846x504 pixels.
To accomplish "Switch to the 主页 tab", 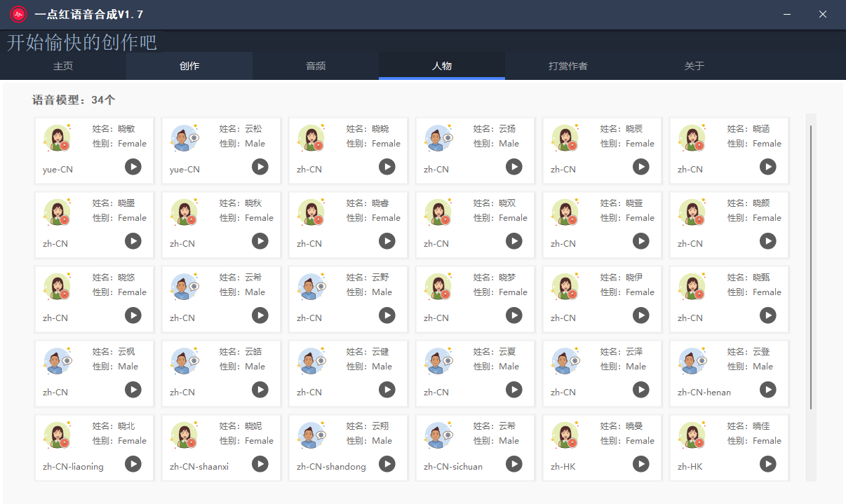I will [x=63, y=66].
